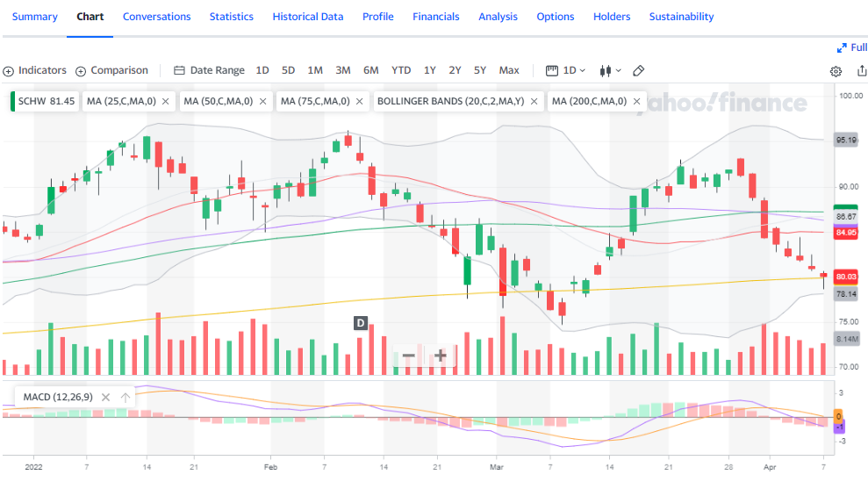Add a Comparison symbol
This screenshot has width=868, height=482.
(111, 70)
